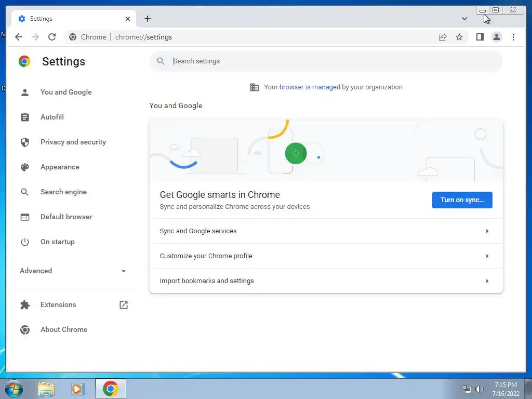The image size is (532, 399).
Task: Reload the page with the refresh icon
Action: click(x=52, y=37)
